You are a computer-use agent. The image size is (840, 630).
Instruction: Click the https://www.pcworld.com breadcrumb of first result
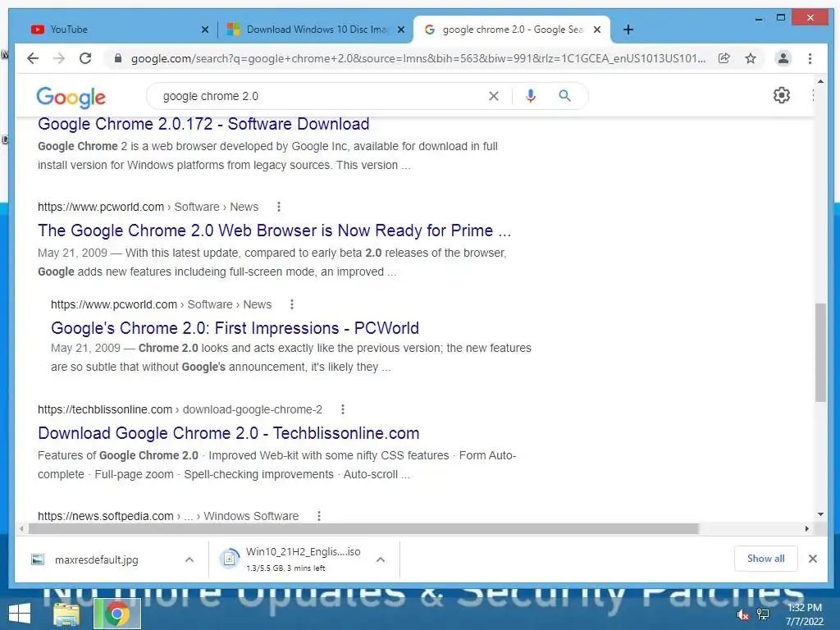101,207
